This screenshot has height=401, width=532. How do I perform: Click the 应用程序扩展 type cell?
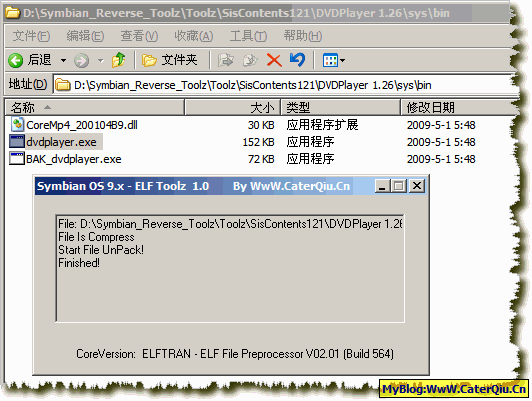click(x=322, y=125)
